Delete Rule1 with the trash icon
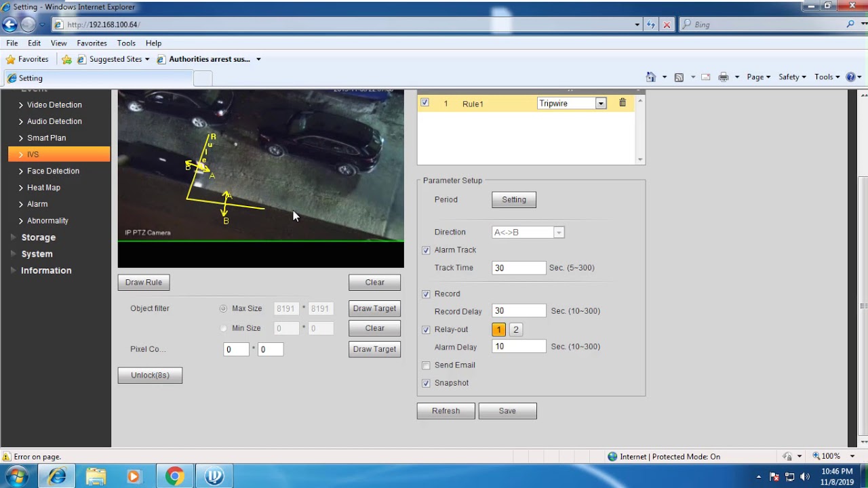This screenshot has width=868, height=488. 623,103
